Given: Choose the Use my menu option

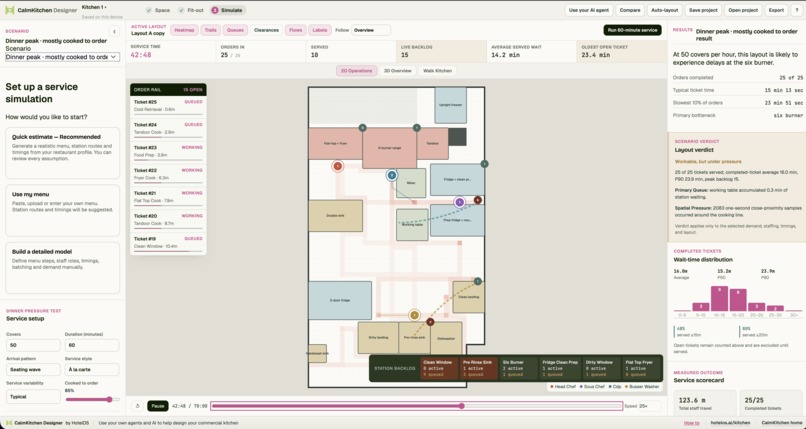Looking at the screenshot, I should pyautogui.click(x=63, y=211).
